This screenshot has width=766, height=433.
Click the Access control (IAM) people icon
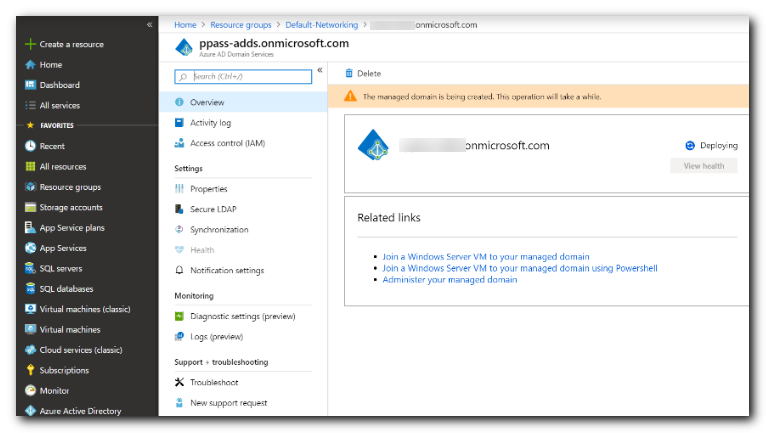click(179, 143)
